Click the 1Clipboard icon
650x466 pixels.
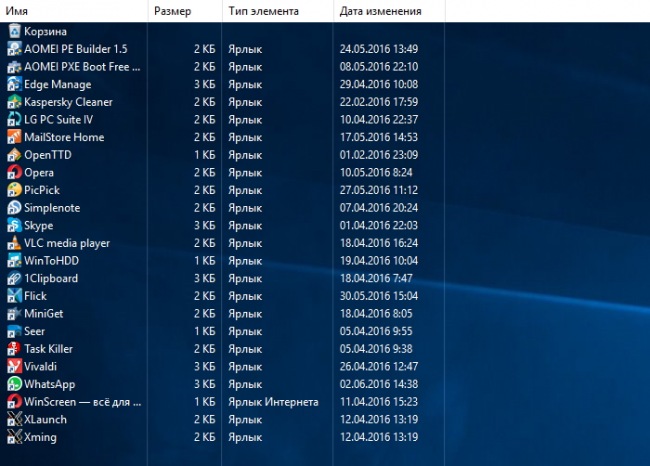point(14,278)
